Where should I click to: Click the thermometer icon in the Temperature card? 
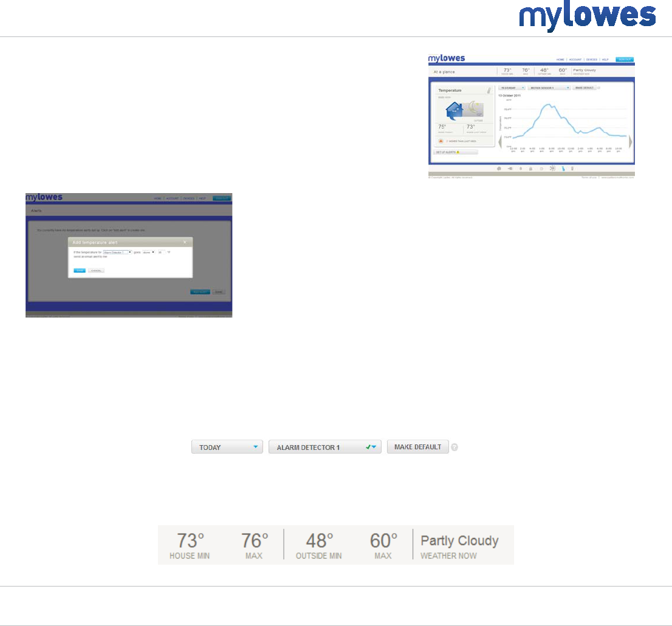tap(489, 90)
